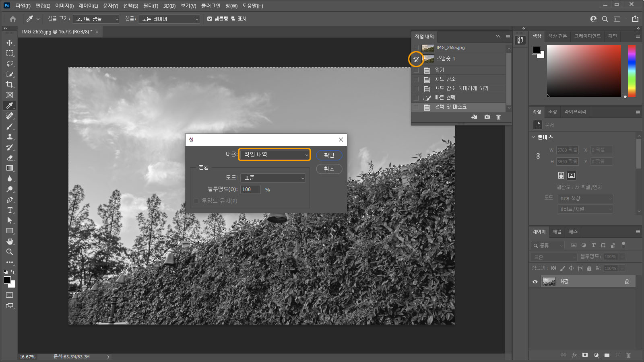This screenshot has height=362, width=644.
Task: Select the Crop tool
Action: pos(10,84)
